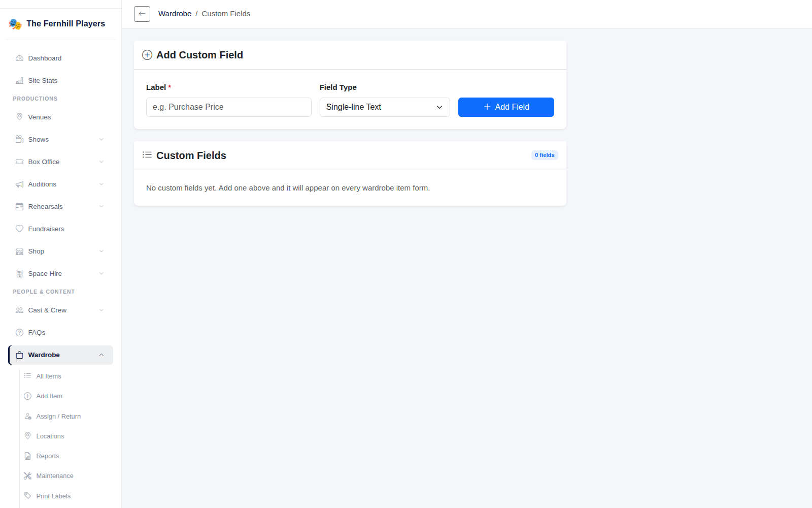Expand the Space Hire submenu chevron
Screen dimensions: 812x508
101,274
